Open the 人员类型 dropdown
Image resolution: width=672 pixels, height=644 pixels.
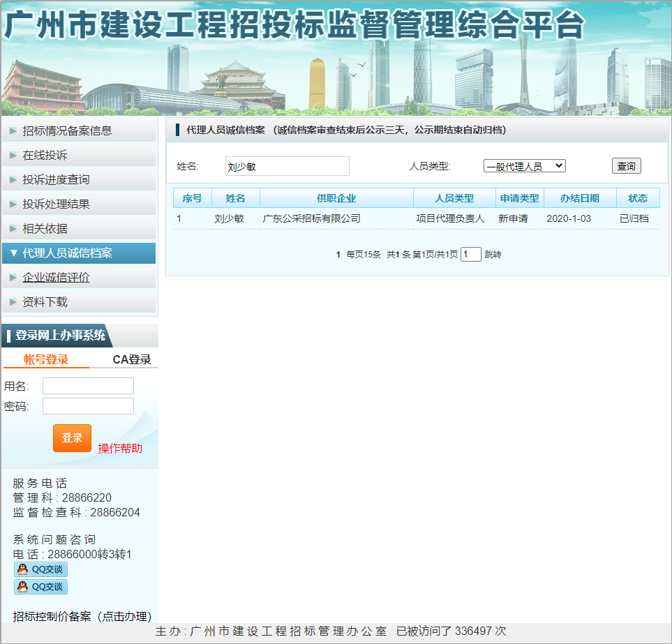tap(524, 166)
